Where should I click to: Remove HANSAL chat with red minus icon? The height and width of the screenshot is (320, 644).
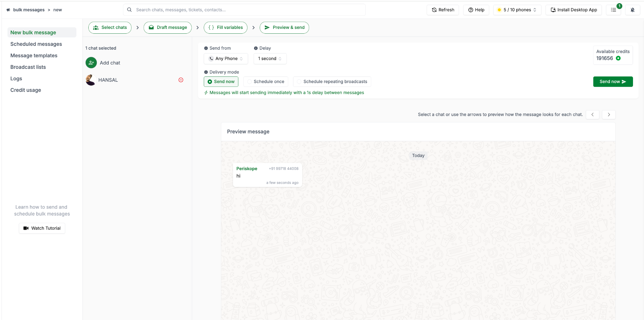pyautogui.click(x=181, y=80)
